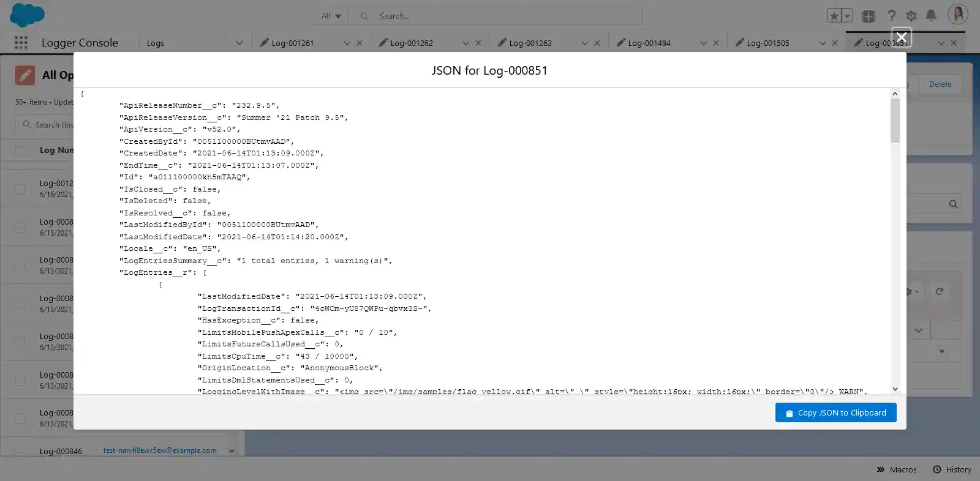The image size is (980, 481).
Task: Click the pencil icon on Log-001494 tab
Action: point(620,42)
